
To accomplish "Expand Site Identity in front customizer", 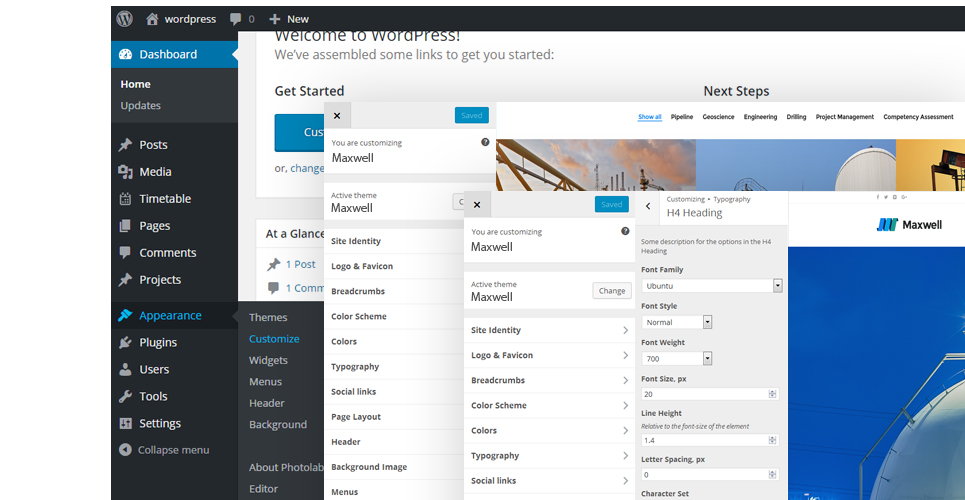I will click(x=549, y=330).
